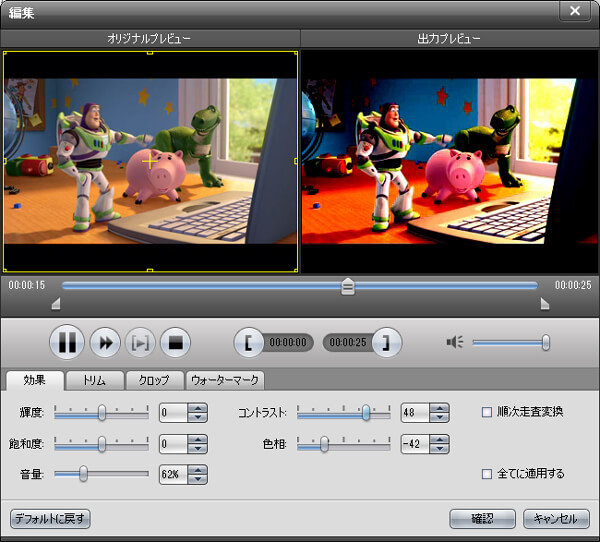Image resolution: width=600 pixels, height=542 pixels.
Task: Confirm edits with the 確認 button
Action: 483,519
